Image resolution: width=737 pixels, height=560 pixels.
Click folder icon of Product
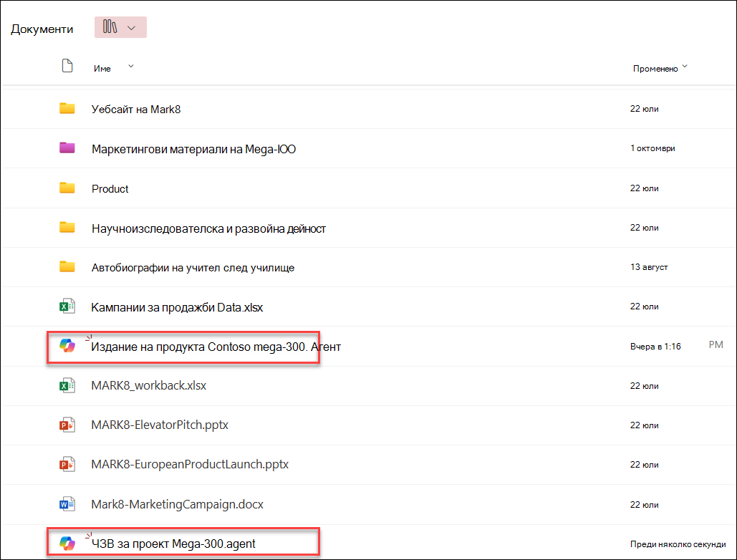(67, 188)
